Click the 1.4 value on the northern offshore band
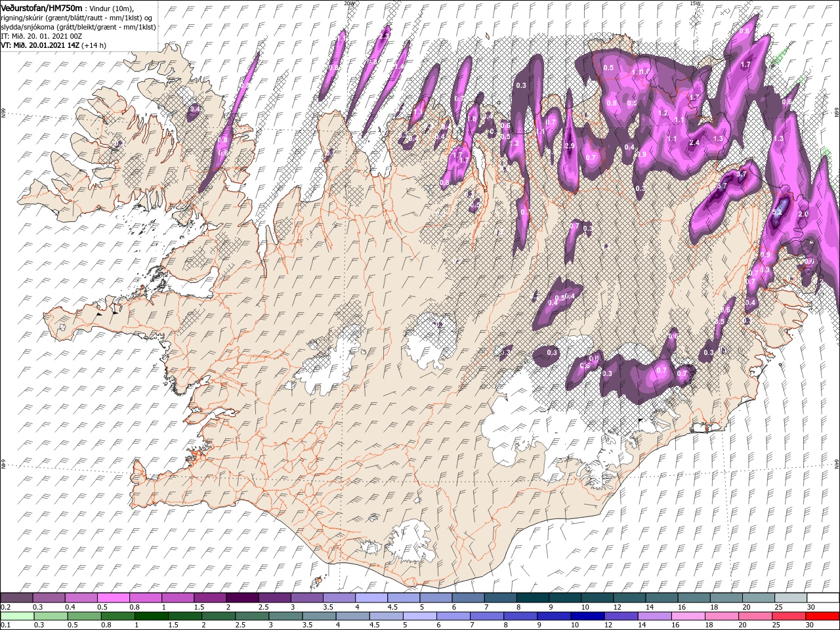 coord(399,66)
